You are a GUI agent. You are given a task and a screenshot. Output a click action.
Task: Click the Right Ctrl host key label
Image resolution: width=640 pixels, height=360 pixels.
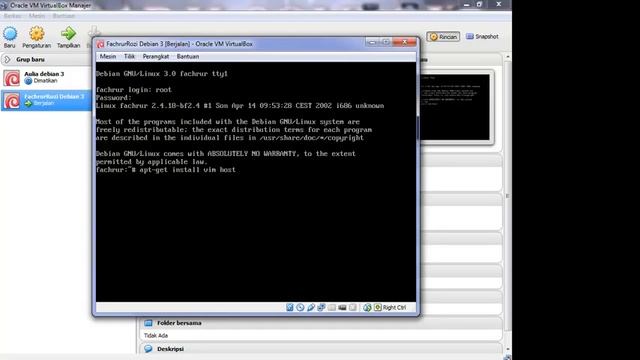(x=394, y=307)
